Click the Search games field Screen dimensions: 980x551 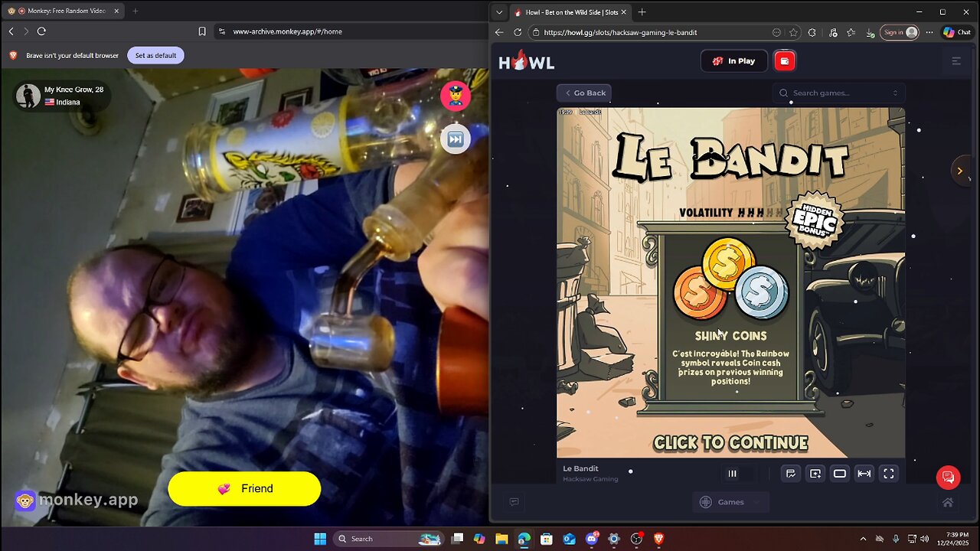(838, 93)
